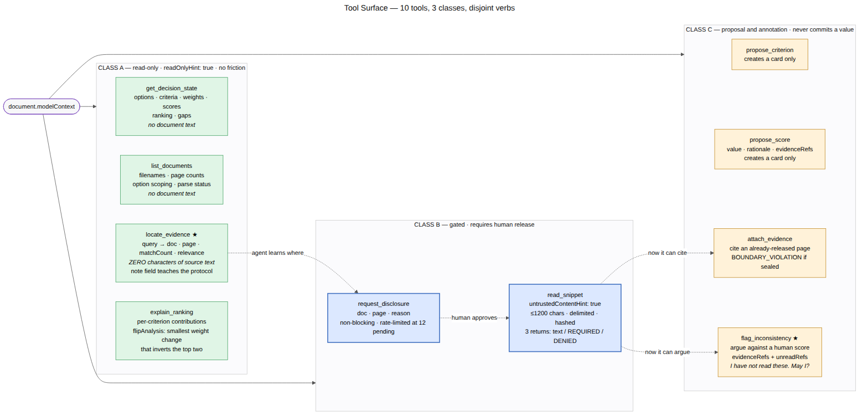Select the propose_score box
The height and width of the screenshot is (420, 868).
[769, 149]
